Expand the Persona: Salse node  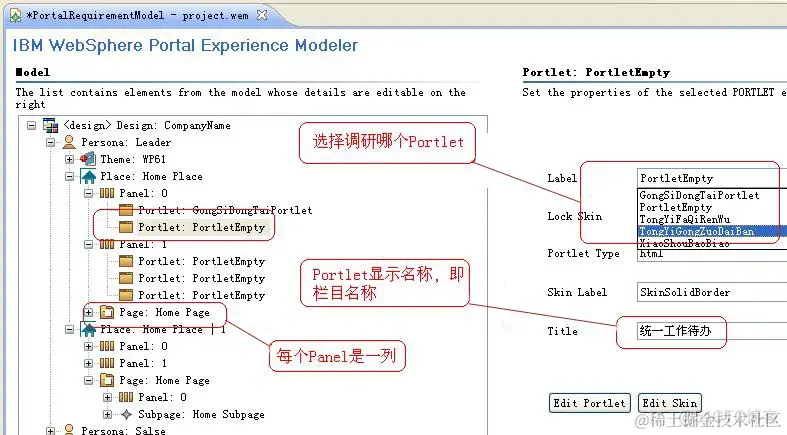(50, 431)
